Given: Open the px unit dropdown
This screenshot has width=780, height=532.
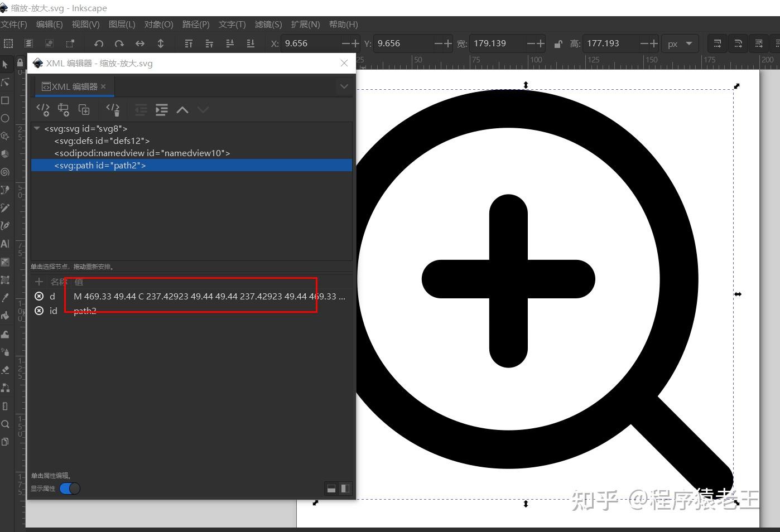Looking at the screenshot, I should (680, 43).
